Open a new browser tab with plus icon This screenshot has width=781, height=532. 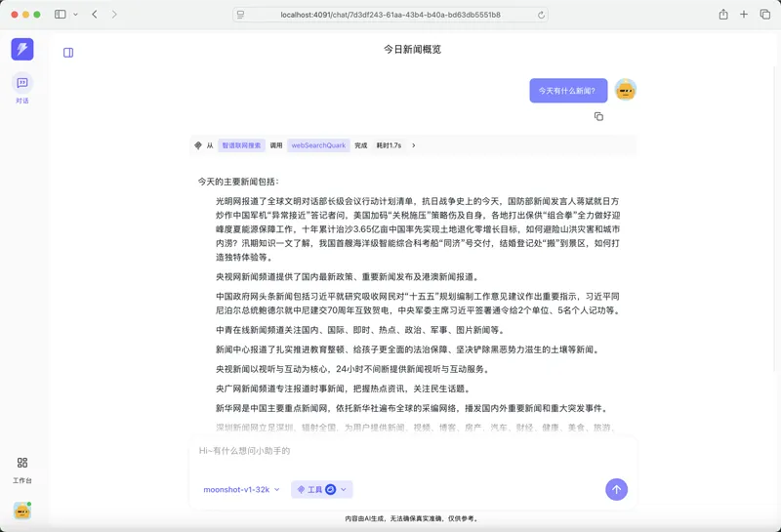click(x=744, y=15)
